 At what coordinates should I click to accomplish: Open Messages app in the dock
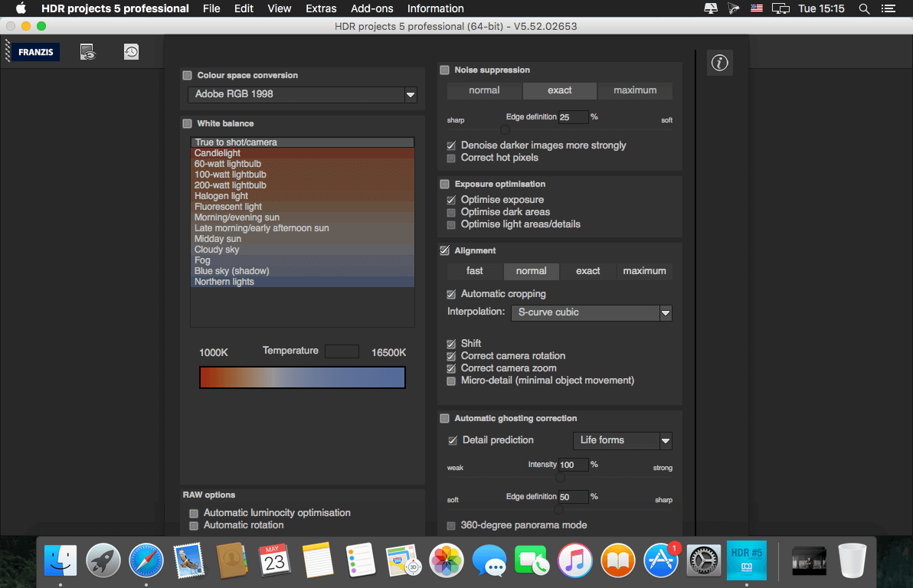[489, 560]
